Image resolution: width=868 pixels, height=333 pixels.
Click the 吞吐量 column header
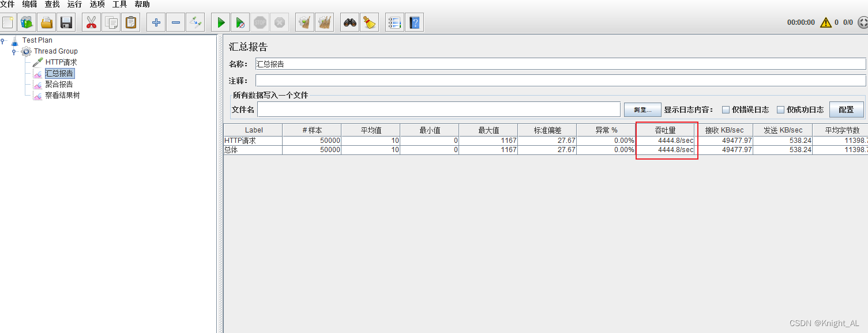click(665, 130)
